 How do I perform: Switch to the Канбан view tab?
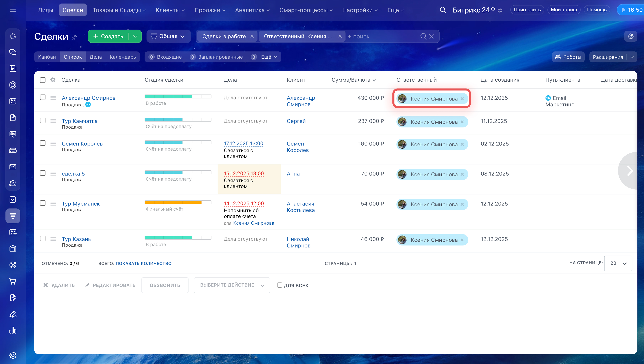click(47, 57)
